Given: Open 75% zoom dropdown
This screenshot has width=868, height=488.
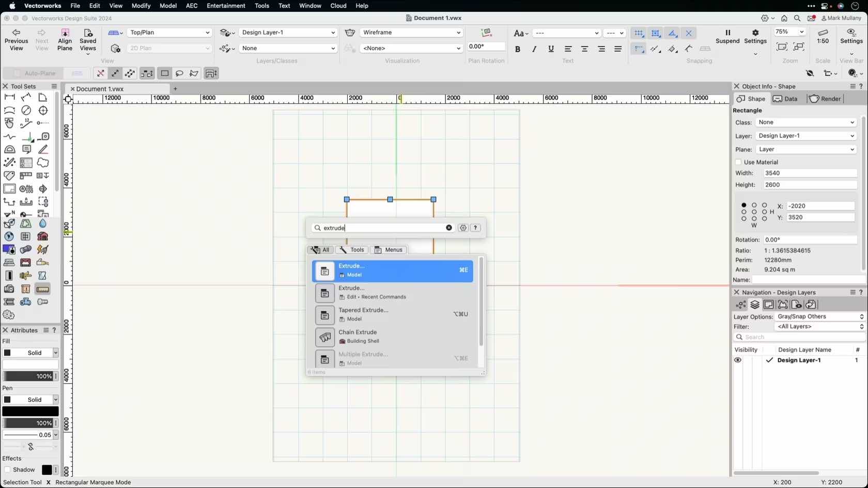Looking at the screenshot, I should pyautogui.click(x=789, y=32).
